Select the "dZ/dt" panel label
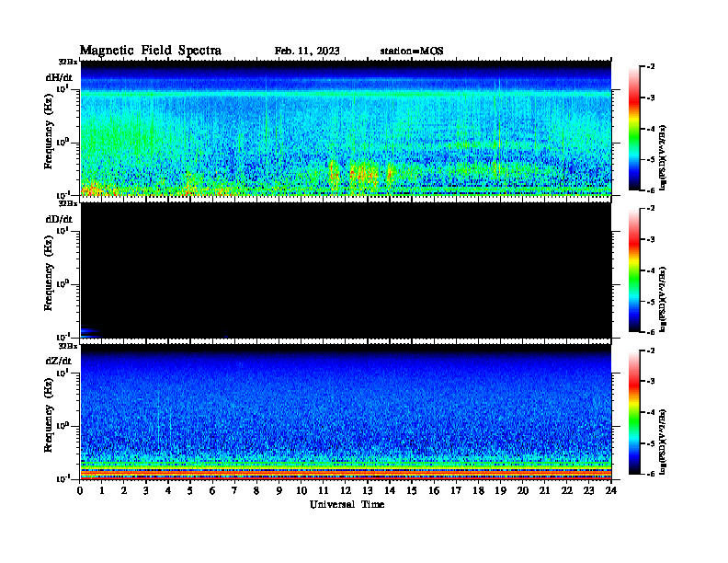Viewport: 728px width, 563px height. pyautogui.click(x=59, y=361)
